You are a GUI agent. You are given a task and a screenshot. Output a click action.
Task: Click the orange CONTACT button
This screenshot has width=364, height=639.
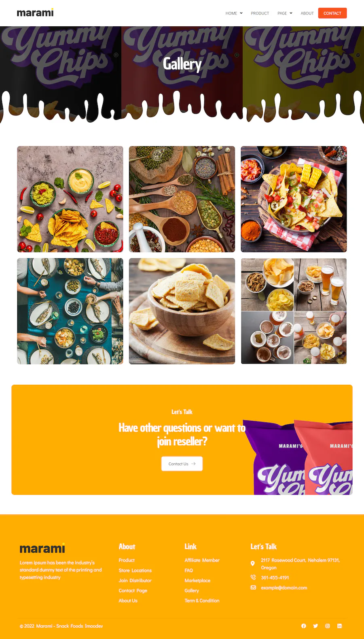332,13
